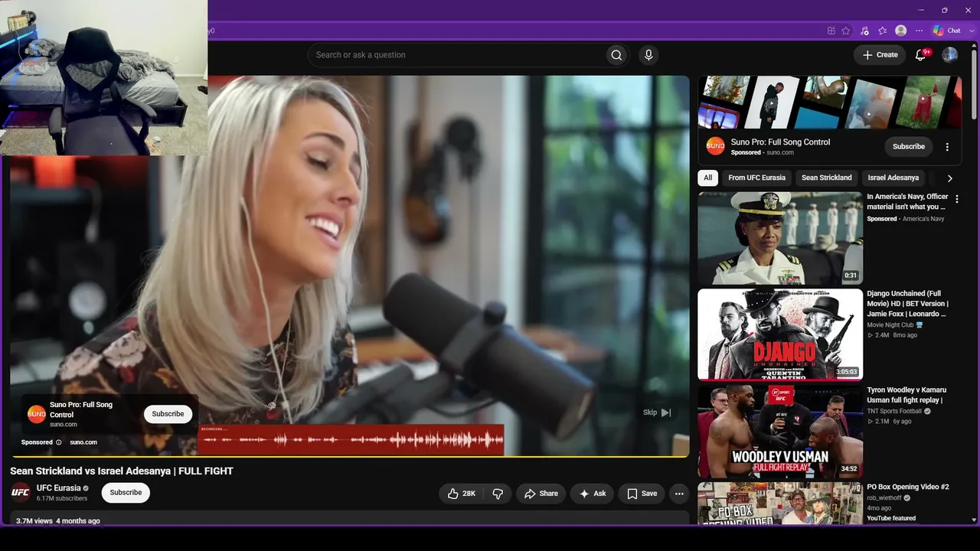Click the TNT Sports Football channel name
The width and height of the screenshot is (980, 551).
[894, 411]
